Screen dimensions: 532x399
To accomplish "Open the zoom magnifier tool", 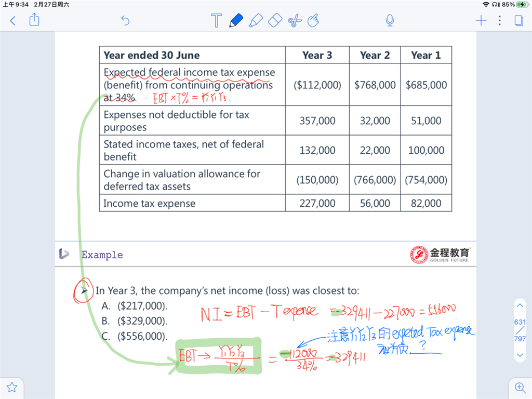I will tap(520, 387).
